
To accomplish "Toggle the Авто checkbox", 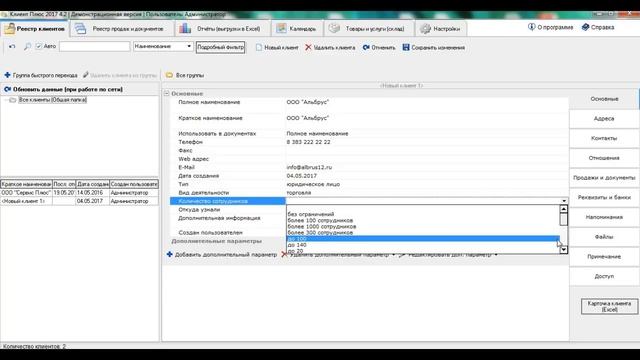I will pos(39,47).
